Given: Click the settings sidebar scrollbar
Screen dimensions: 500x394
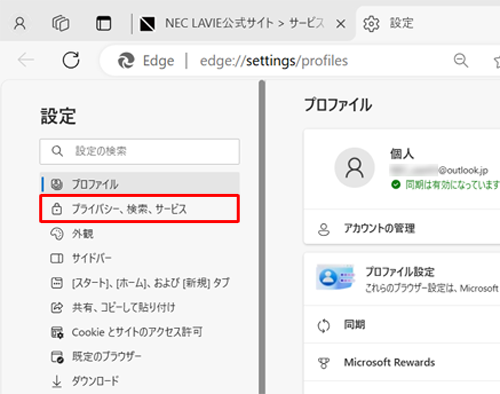Looking at the screenshot, I should (x=262, y=237).
